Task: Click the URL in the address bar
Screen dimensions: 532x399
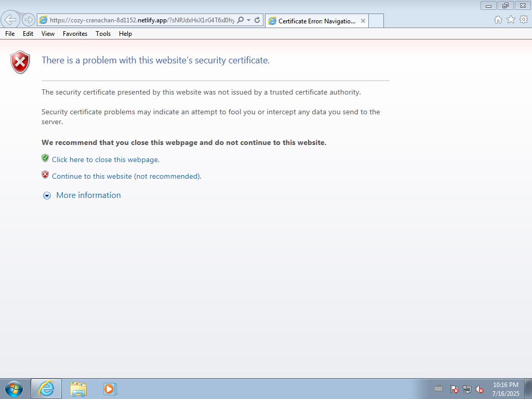Action: [142, 20]
